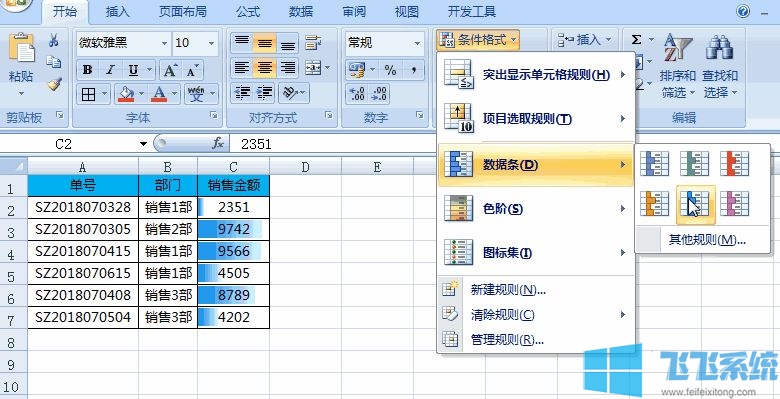Click the cell Borders icon
This screenshot has width=780, height=399.
coord(89,94)
